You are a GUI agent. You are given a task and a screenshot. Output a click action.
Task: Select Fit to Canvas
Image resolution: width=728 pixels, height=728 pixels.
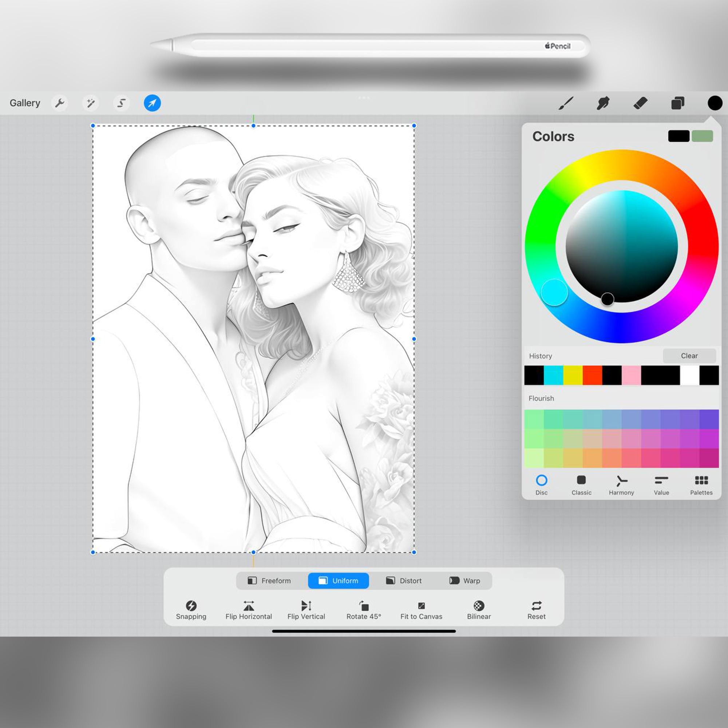(x=421, y=609)
